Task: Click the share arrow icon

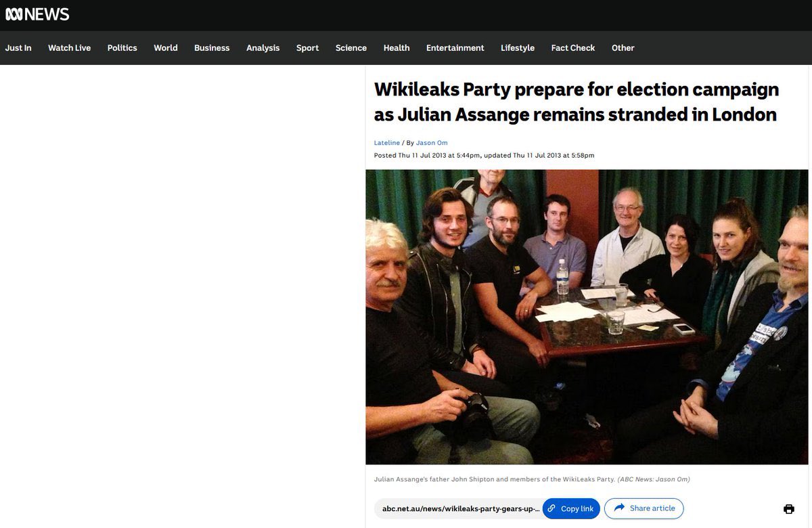Action: 618,508
